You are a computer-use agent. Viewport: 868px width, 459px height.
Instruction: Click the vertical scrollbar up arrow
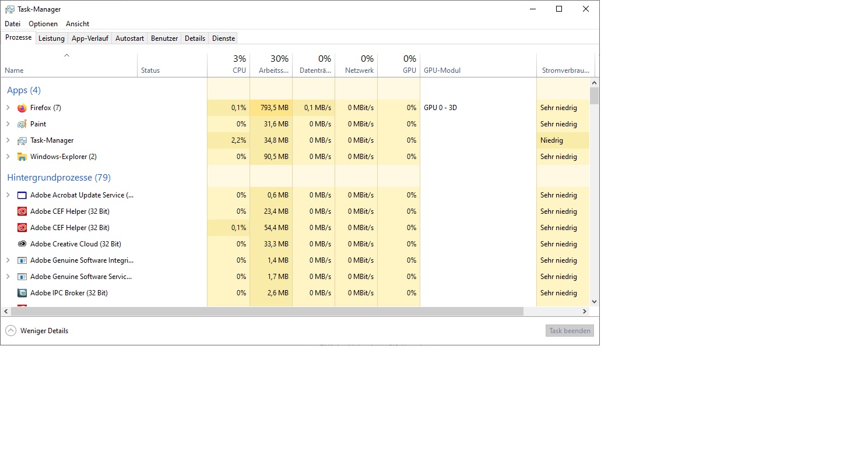coord(594,82)
